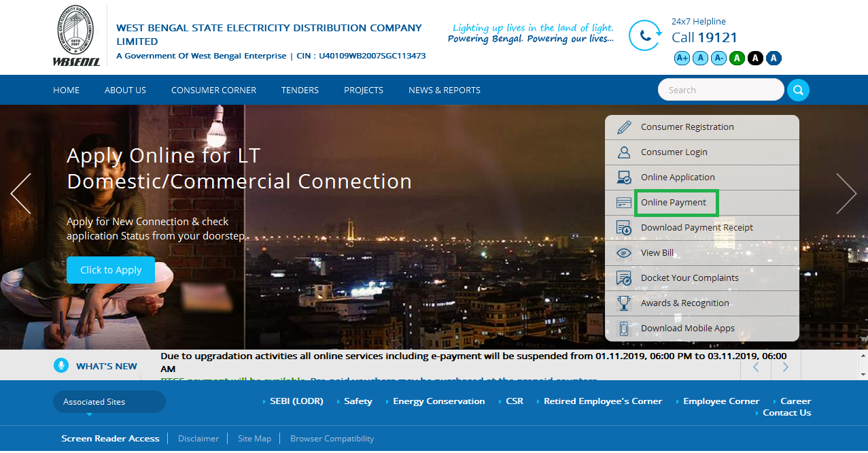Open the View Bill link

tap(657, 253)
